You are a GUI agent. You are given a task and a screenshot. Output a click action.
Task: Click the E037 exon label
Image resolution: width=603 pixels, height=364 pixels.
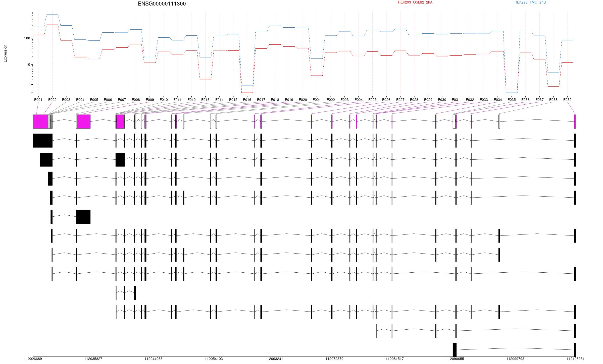click(x=539, y=100)
